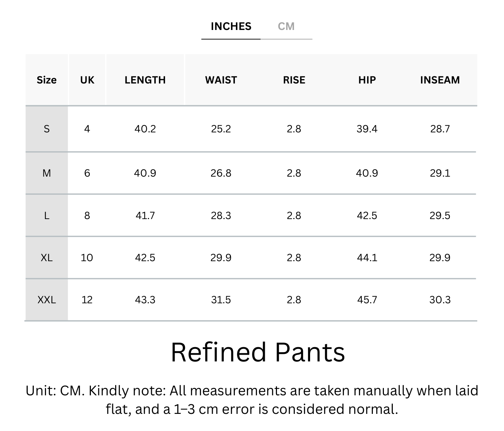Click UK size 6 cell
504x431 pixels.
pos(87,173)
